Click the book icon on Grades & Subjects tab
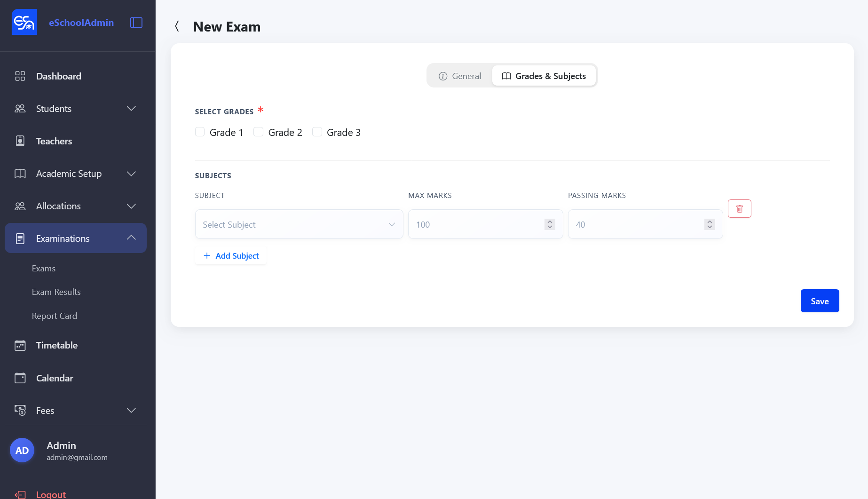The height and width of the screenshot is (499, 868). coord(506,76)
